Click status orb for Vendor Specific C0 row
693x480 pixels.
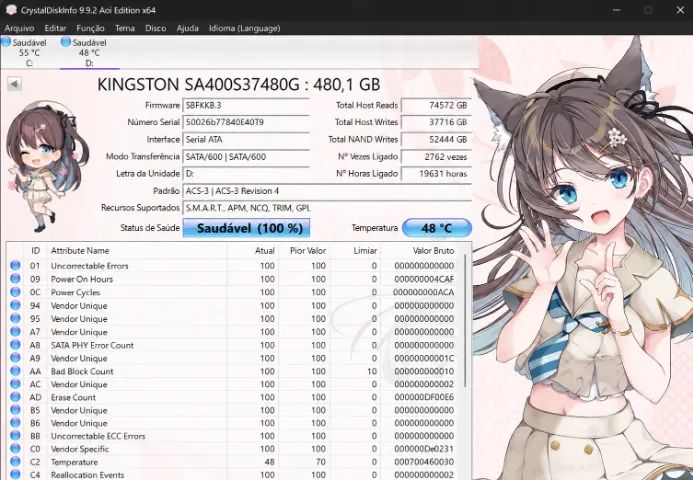click(x=15, y=448)
